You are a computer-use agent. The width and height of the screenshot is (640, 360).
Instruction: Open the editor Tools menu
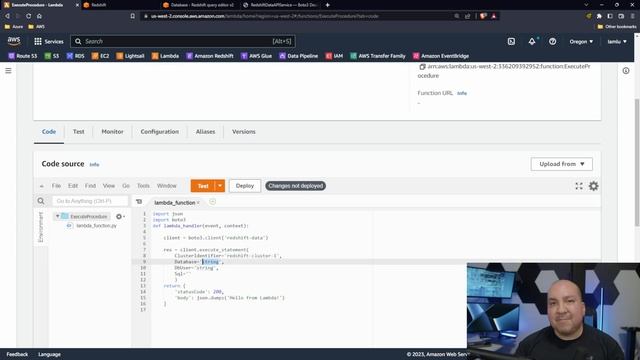click(143, 186)
